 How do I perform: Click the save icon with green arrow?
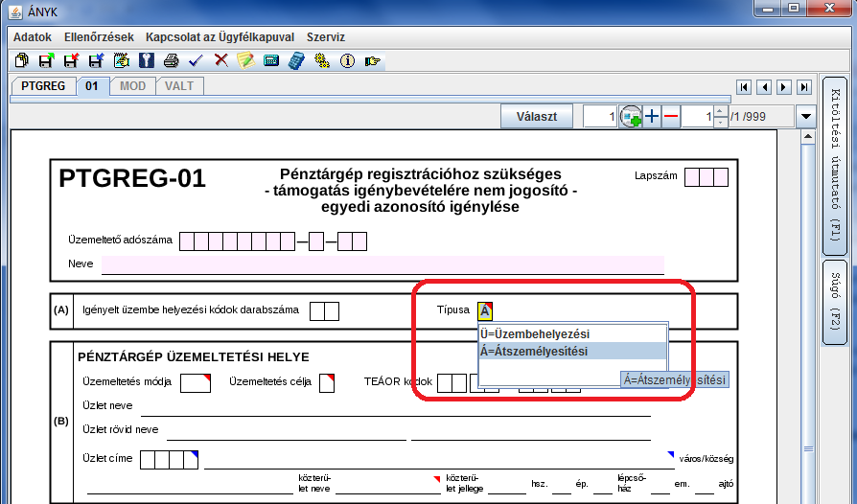pyautogui.click(x=47, y=60)
